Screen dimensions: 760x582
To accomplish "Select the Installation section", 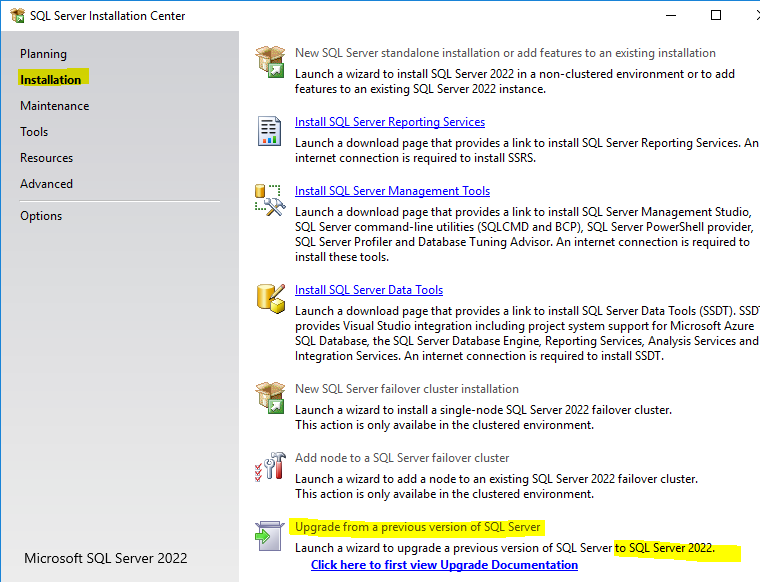I will pos(50,79).
